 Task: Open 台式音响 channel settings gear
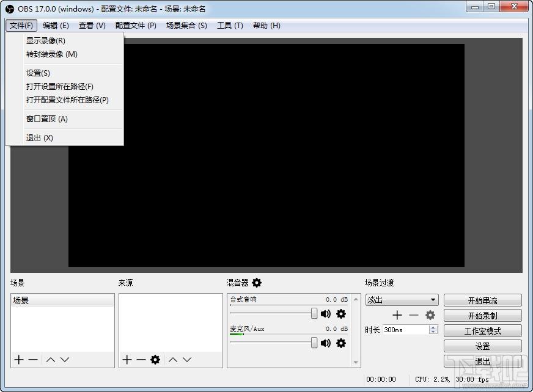click(341, 313)
